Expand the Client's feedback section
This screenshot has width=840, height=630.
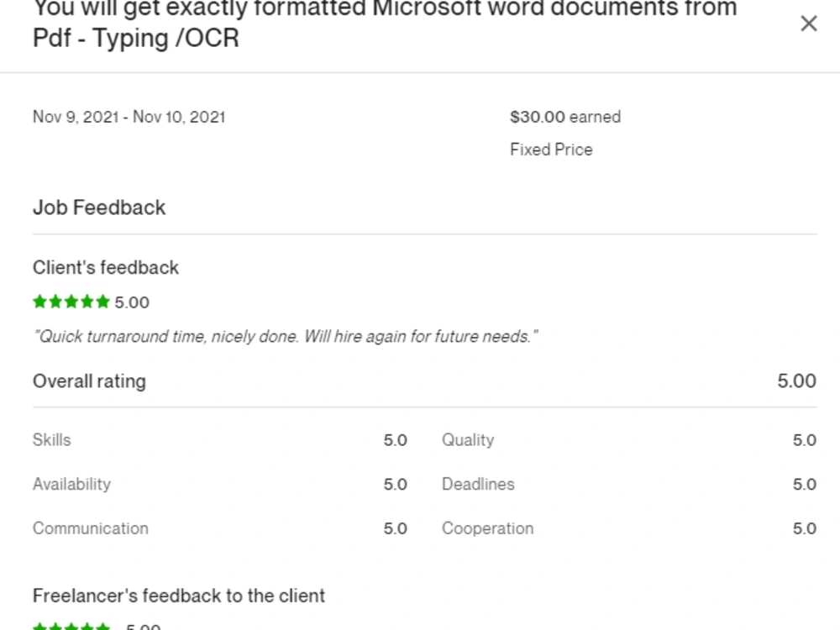pyautogui.click(x=105, y=267)
